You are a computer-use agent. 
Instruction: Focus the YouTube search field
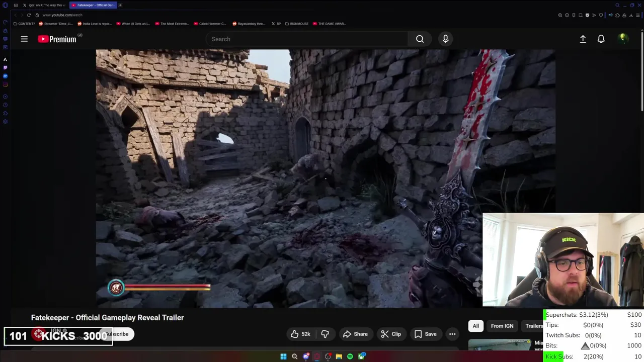coord(307,39)
